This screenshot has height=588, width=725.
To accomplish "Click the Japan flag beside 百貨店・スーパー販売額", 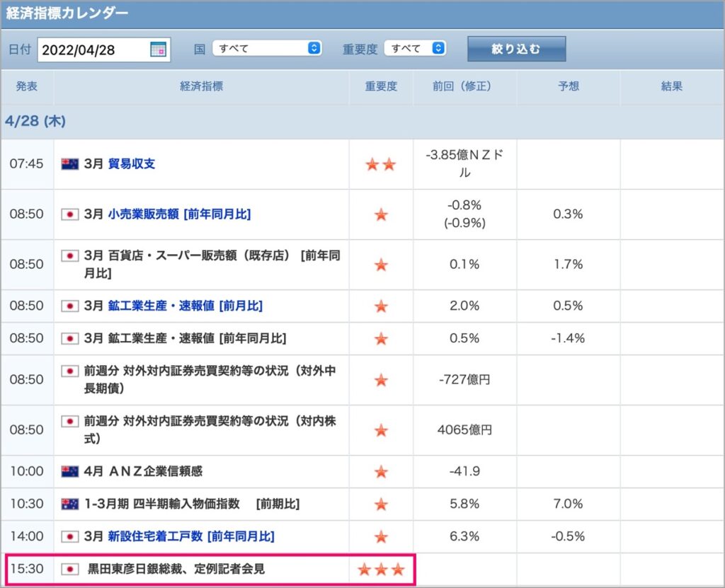I will point(70,255).
